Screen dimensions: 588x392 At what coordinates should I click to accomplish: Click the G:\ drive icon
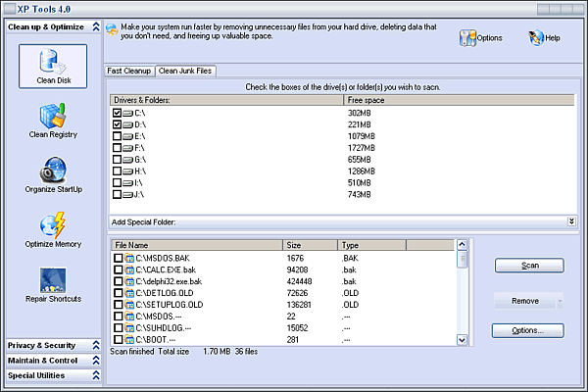[127, 160]
